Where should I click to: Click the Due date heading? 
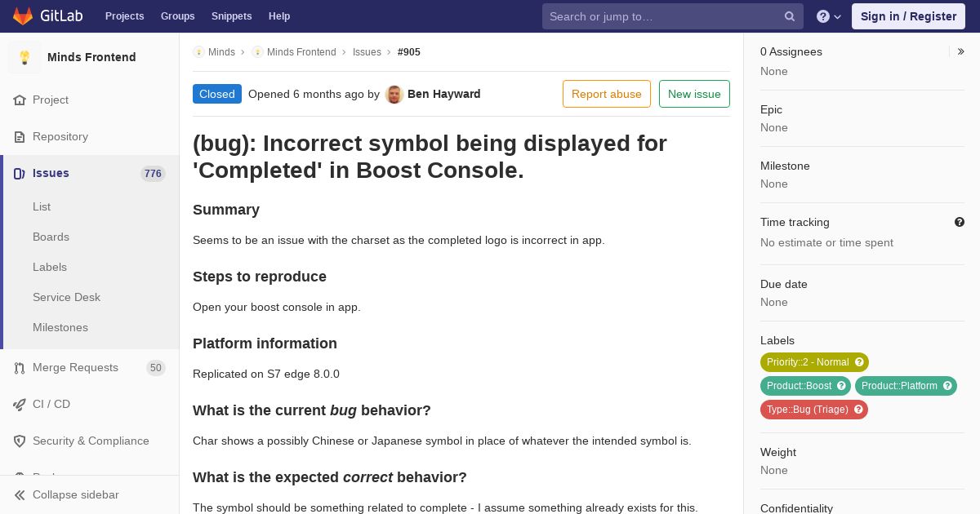click(x=784, y=285)
